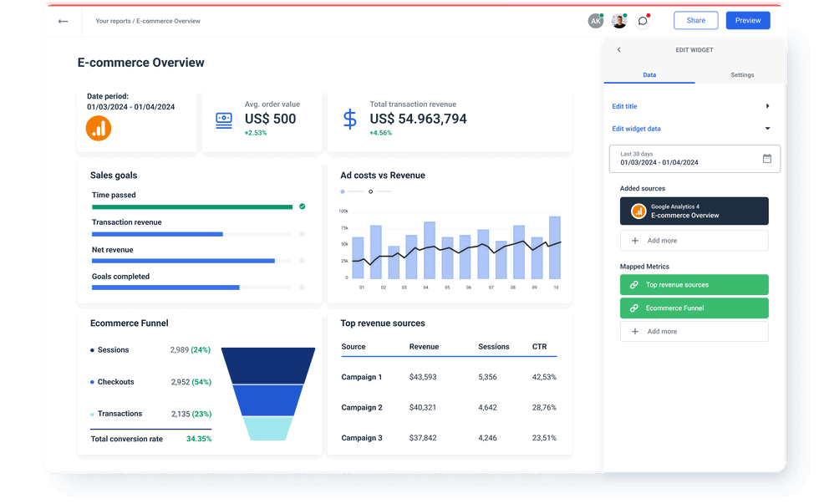This screenshot has height=504, width=829.
Task: Open the chat bubble notifications icon
Action: pos(642,20)
